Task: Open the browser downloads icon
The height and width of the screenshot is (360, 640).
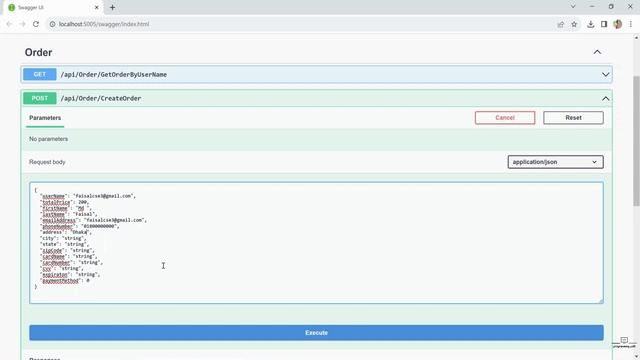Action: click(591, 24)
